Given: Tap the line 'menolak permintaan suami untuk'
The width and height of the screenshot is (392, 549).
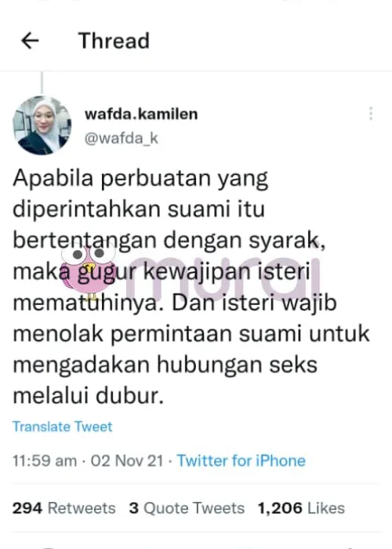Looking at the screenshot, I should point(191,334).
